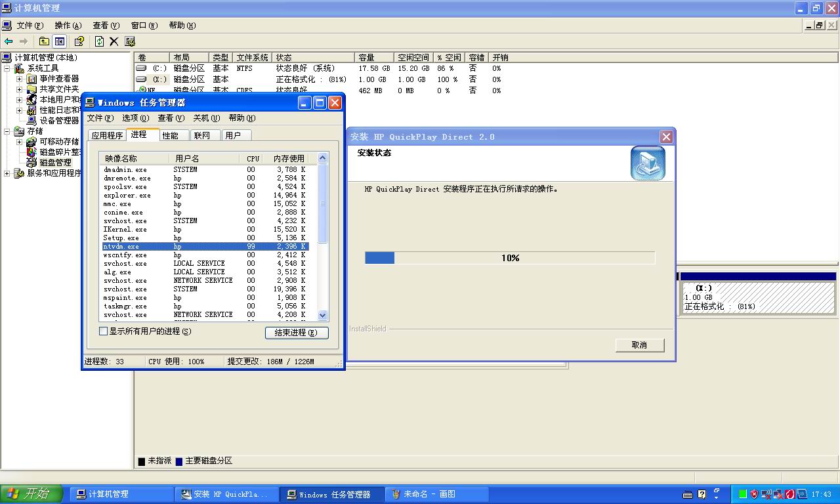This screenshot has height=504, width=840.
Task: Click the 容量 column header in disk list
Action: point(374,58)
